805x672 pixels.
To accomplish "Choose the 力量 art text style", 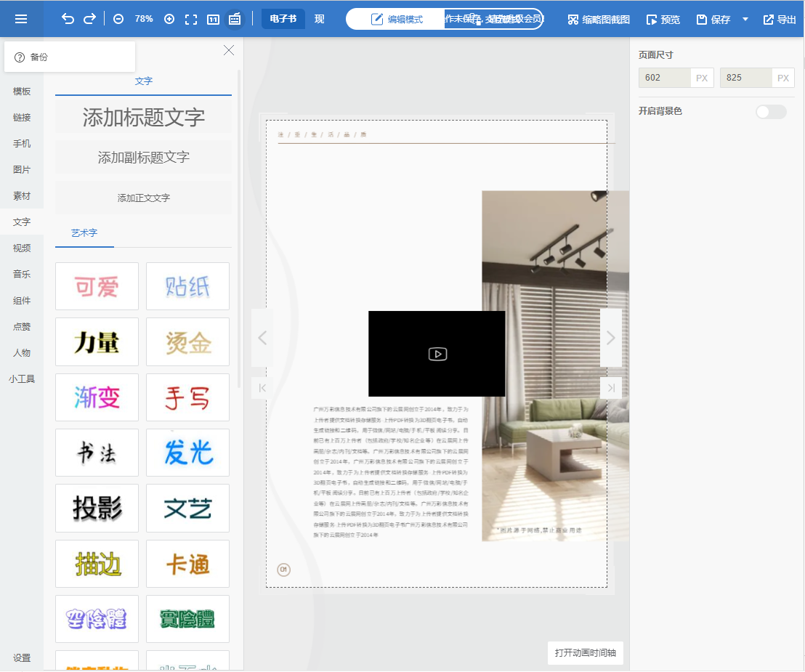I will pos(97,342).
